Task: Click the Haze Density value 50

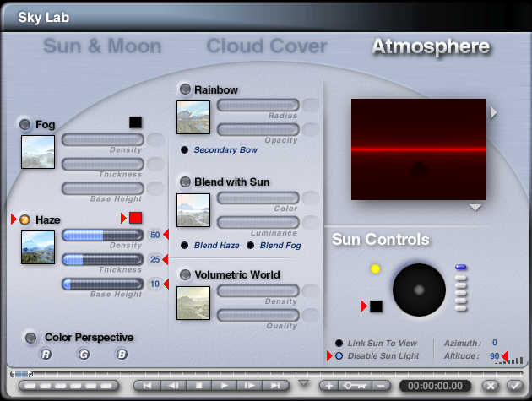Action: [155, 235]
